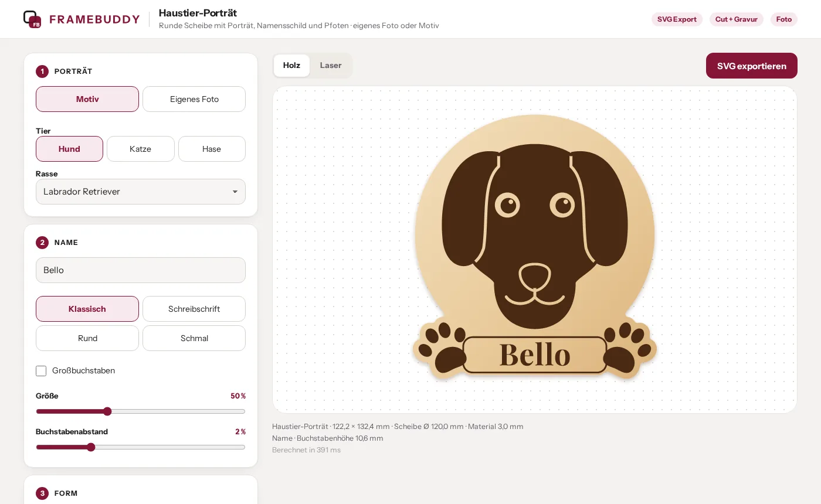Open the Rasse dropdown showing Labrador Retriever
821x504 pixels.
point(141,192)
